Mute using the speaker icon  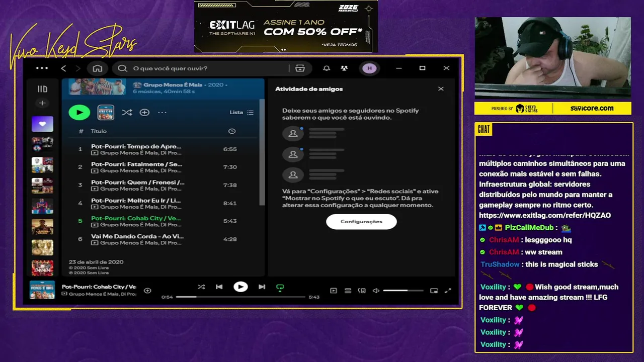(x=376, y=291)
